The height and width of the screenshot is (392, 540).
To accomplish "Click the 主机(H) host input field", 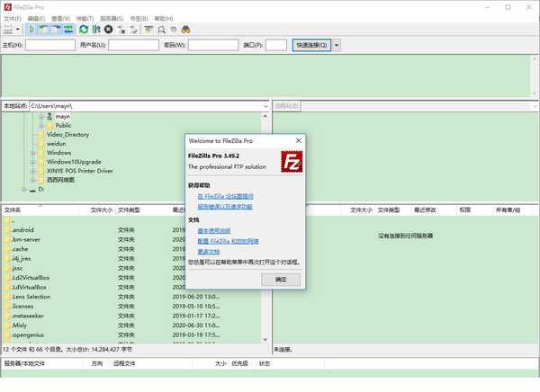I will coord(50,45).
